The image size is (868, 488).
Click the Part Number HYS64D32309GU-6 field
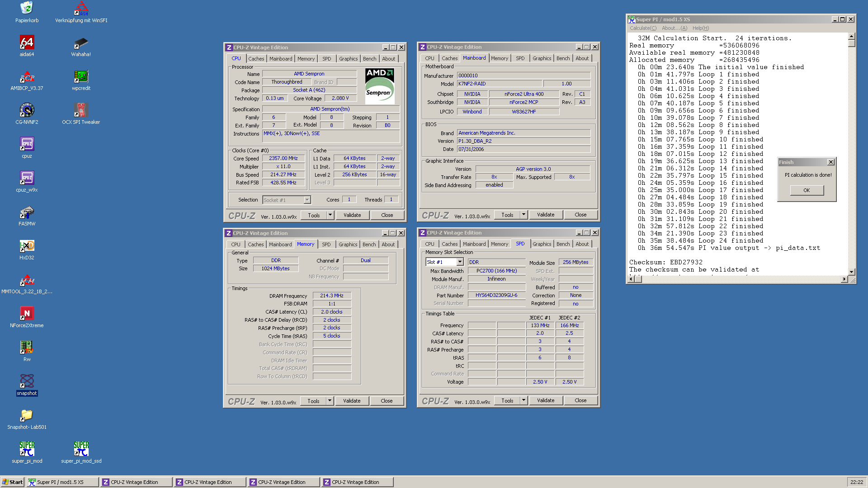pyautogui.click(x=496, y=295)
